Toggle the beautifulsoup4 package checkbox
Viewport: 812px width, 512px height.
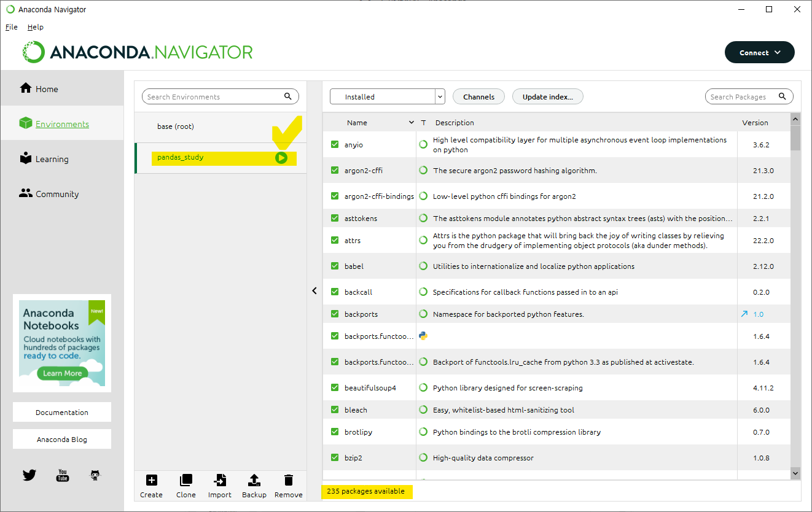[335, 388]
